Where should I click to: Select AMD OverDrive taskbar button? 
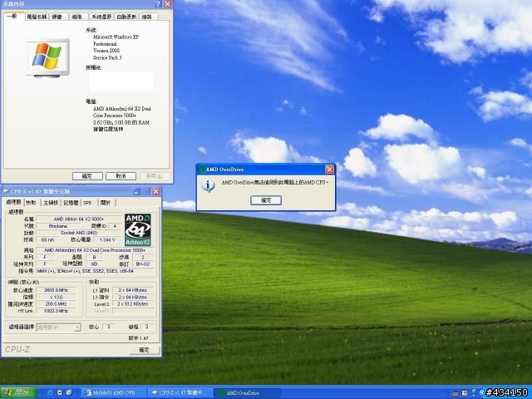tap(247, 393)
